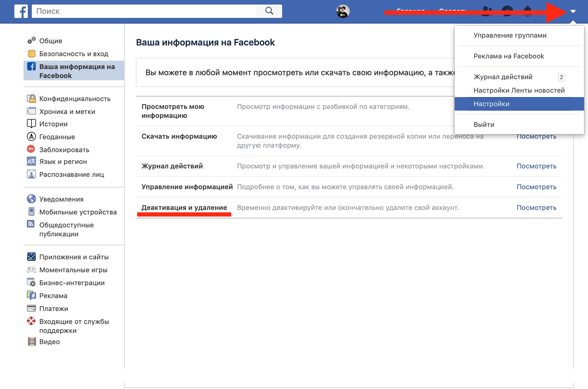Click globe icon next to Уведомления
The width and height of the screenshot is (588, 389).
click(31, 199)
